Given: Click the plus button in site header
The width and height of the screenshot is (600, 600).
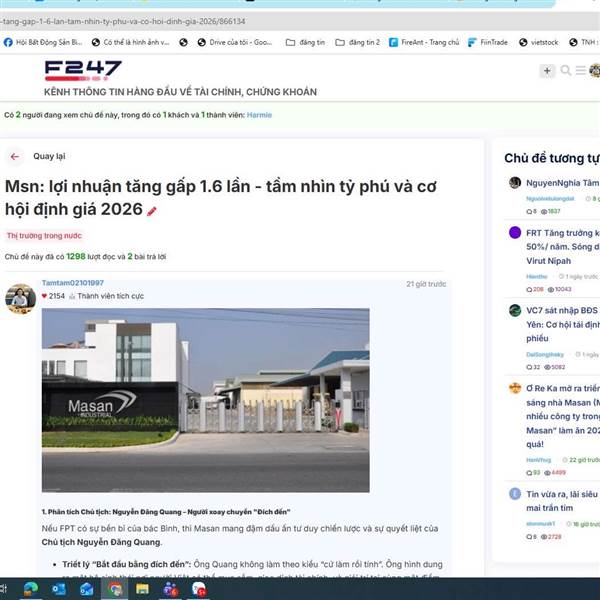Looking at the screenshot, I should (x=547, y=71).
